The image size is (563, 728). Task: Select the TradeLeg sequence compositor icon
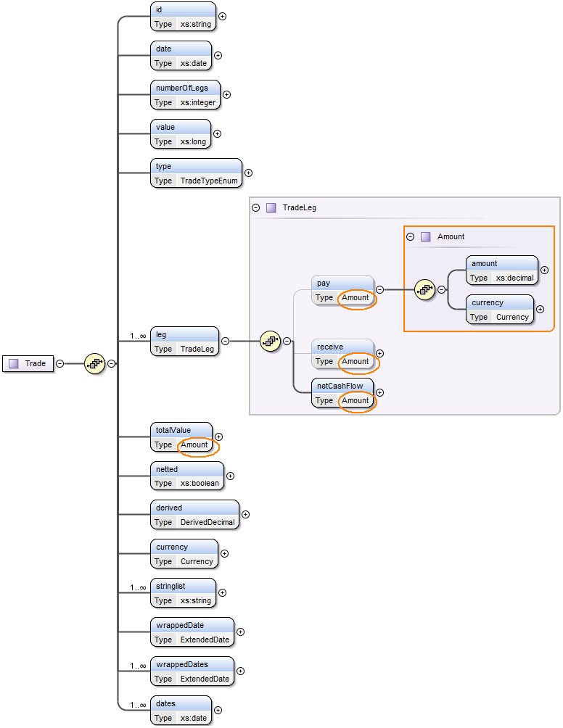(271, 342)
